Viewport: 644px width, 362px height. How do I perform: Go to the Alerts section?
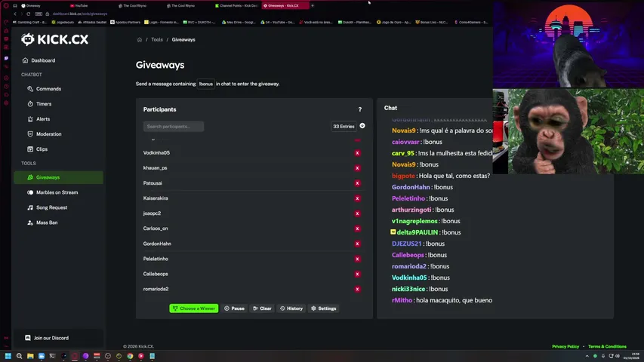coord(39,119)
